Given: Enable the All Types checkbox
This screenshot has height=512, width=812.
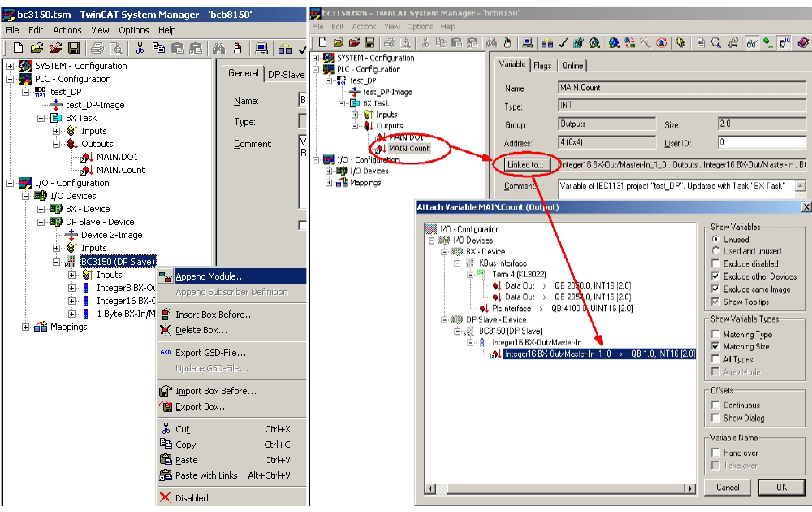Looking at the screenshot, I should tap(715, 359).
